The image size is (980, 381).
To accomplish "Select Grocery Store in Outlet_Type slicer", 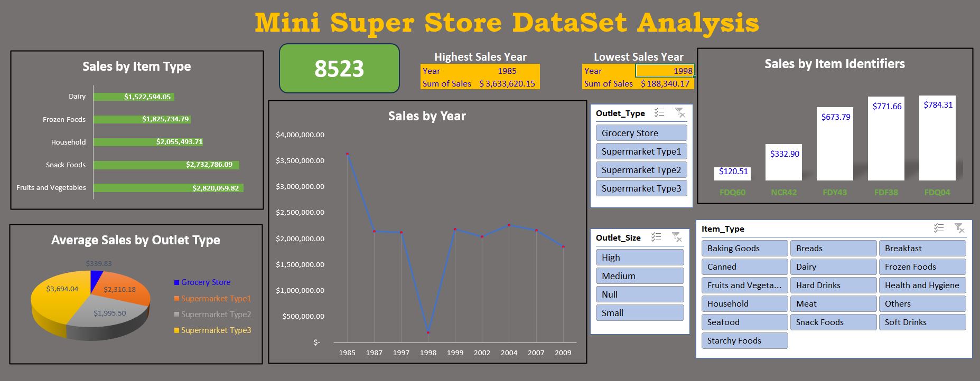I will coord(641,133).
